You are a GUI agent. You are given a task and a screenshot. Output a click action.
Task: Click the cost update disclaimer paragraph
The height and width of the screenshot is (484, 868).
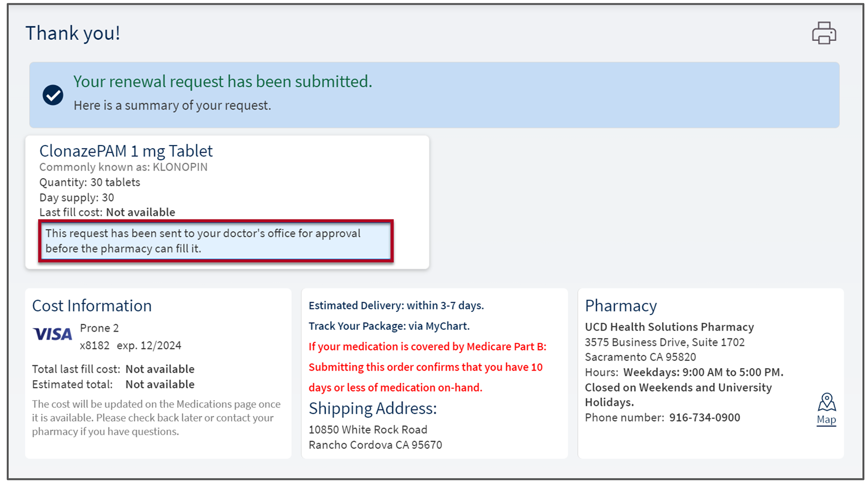156,418
